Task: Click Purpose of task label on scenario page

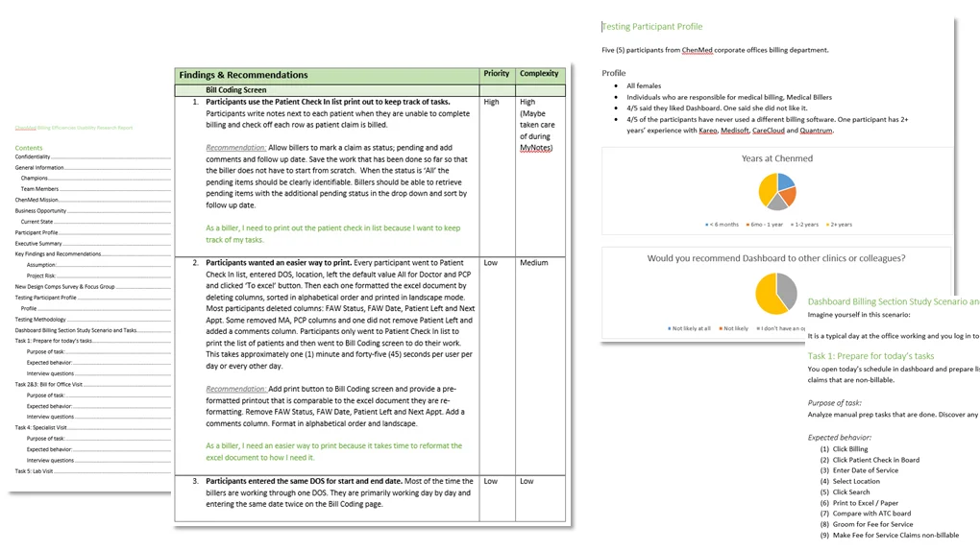Action: [x=834, y=403]
